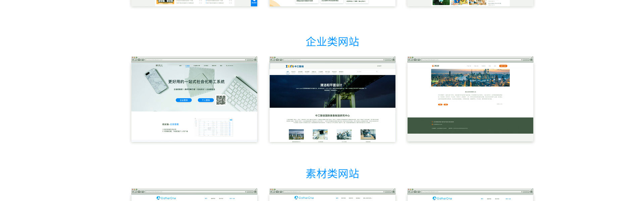Click the blue 个人登录 button in the thumbnail
Screen dimensions: 644x201
pyautogui.click(x=206, y=100)
